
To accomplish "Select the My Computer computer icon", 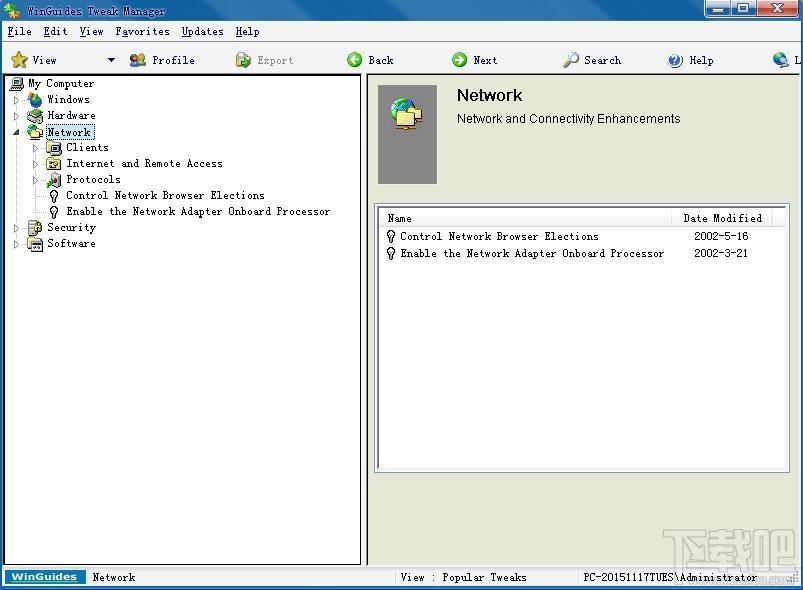I will (17, 83).
